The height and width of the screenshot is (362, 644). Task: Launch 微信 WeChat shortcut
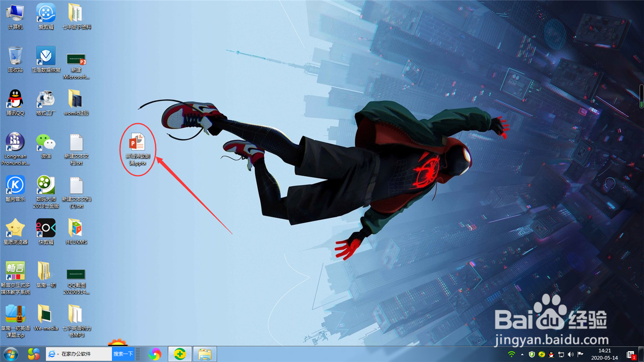(46, 145)
